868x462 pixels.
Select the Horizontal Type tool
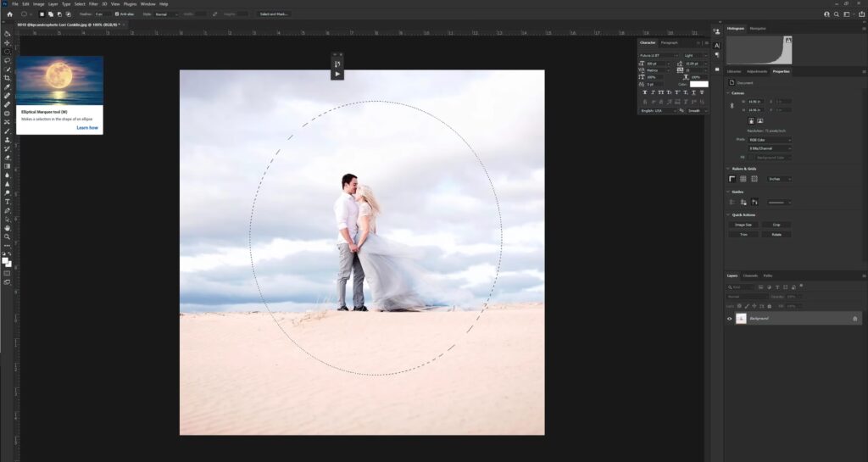(x=8, y=202)
